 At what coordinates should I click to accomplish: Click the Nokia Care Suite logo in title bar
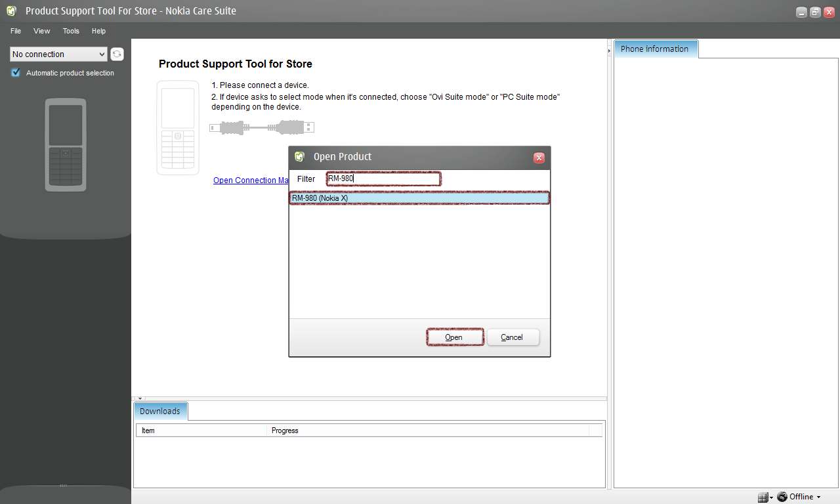coord(12,11)
